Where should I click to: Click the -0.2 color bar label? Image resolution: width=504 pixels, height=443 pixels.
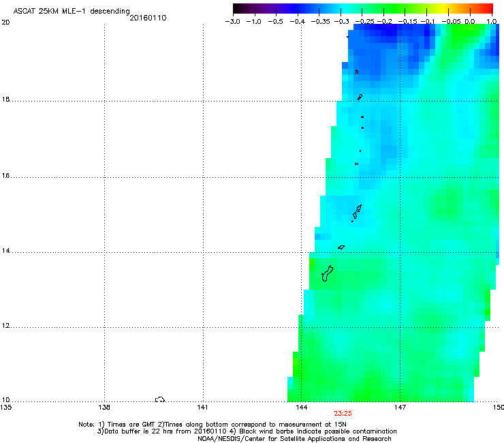(384, 22)
